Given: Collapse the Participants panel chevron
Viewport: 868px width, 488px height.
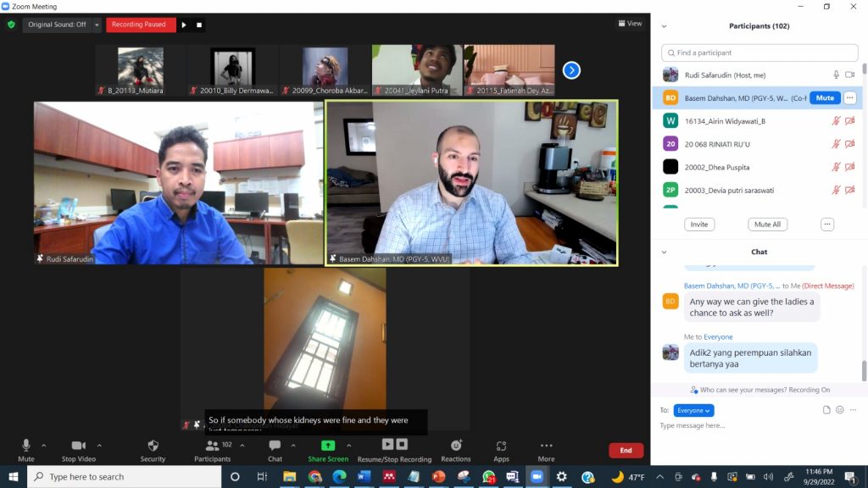Looking at the screenshot, I should tap(664, 26).
